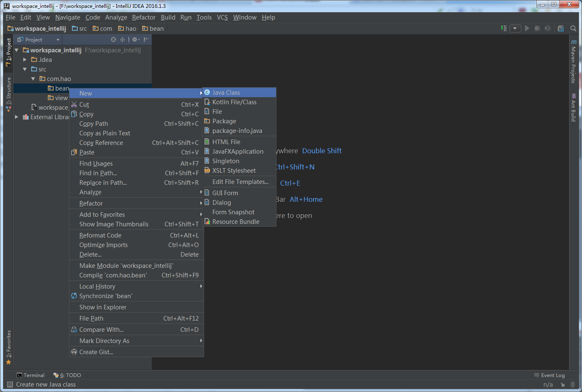This screenshot has width=582, height=392.
Task: Open Ant Build side panel
Action: [573, 107]
